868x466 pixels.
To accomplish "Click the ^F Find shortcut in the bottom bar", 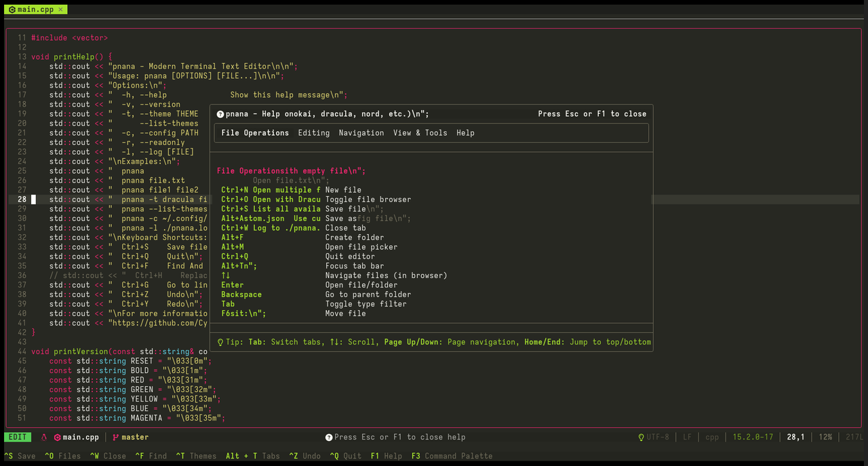I will click(x=151, y=456).
